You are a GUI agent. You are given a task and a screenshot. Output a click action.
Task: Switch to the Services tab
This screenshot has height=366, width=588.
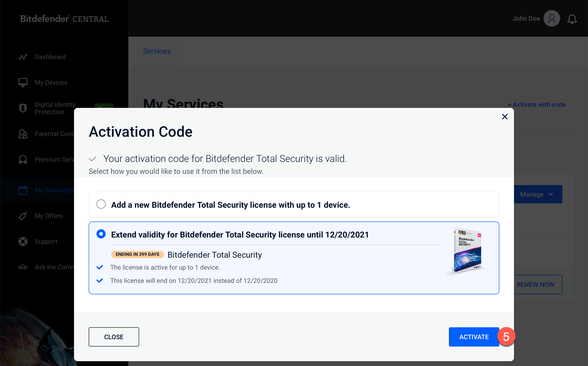[x=157, y=51]
